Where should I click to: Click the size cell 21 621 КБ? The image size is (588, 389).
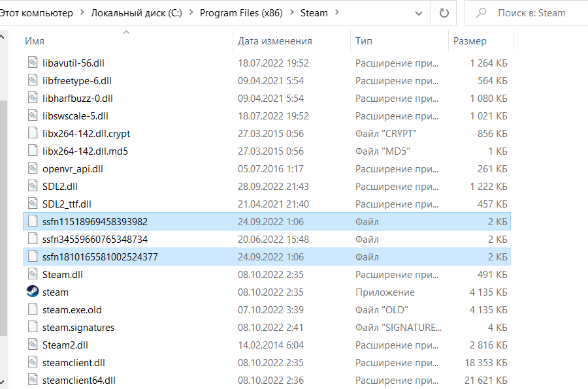coord(485,380)
